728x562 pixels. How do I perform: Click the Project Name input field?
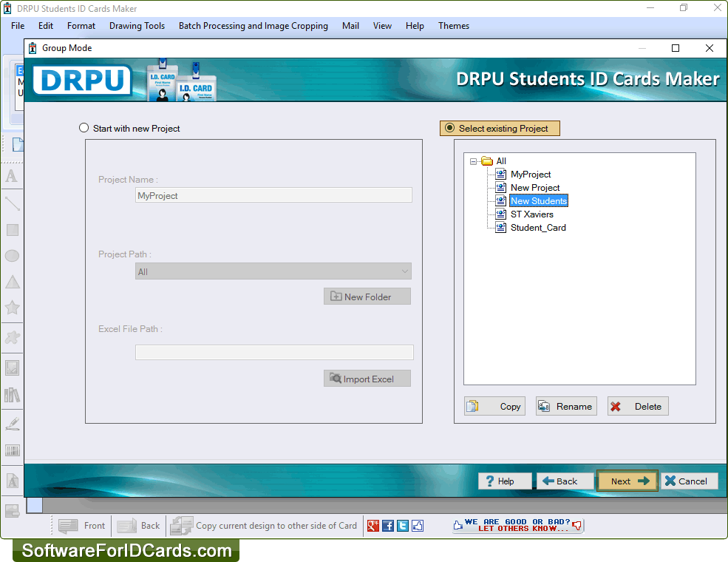[x=273, y=195]
